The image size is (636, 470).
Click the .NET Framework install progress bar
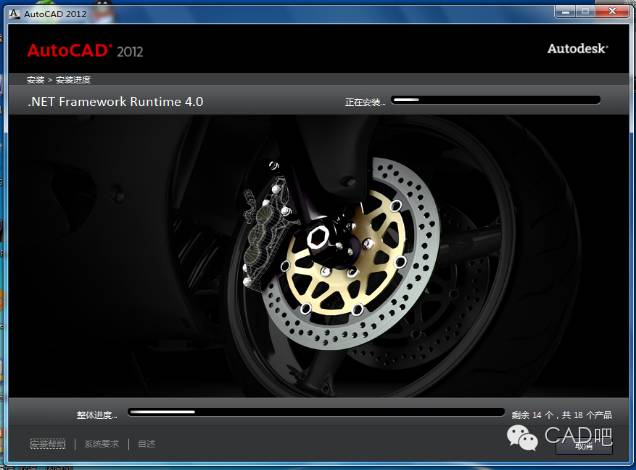pos(496,100)
